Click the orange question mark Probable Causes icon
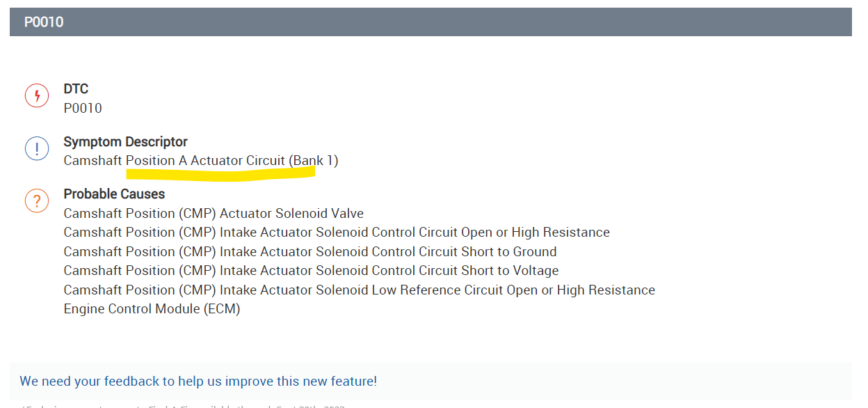The height and width of the screenshot is (408, 868). pyautogui.click(x=37, y=201)
